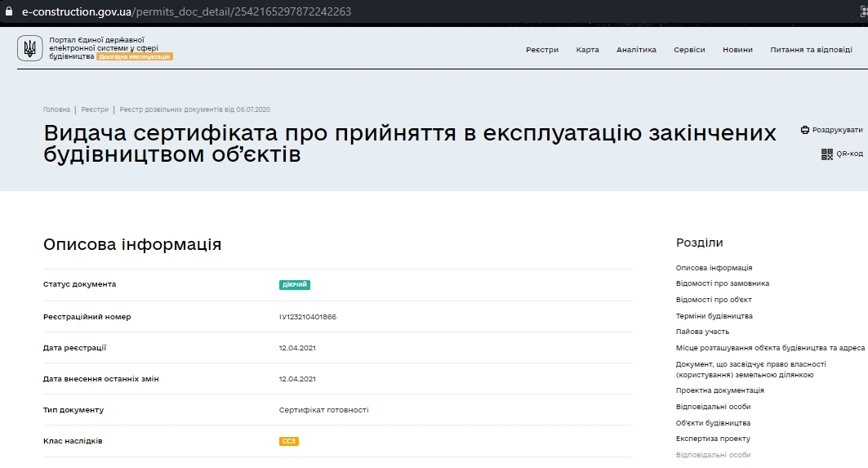Jump to land ownership document section
The width and height of the screenshot is (868, 468).
[750, 369]
